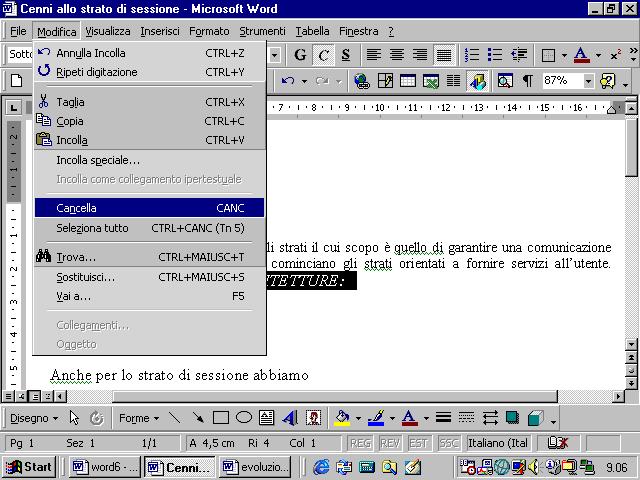This screenshot has height=480, width=640.
Task: Open the Forme shapes dropdown
Action: pos(138,418)
